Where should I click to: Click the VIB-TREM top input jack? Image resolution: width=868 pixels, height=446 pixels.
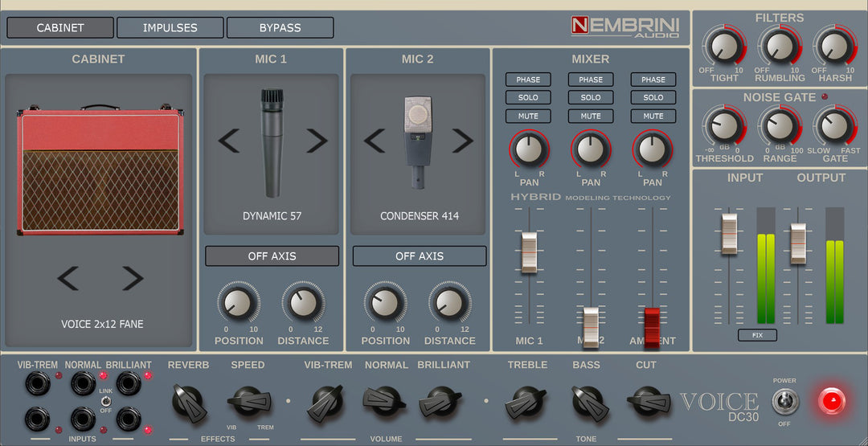(38, 384)
